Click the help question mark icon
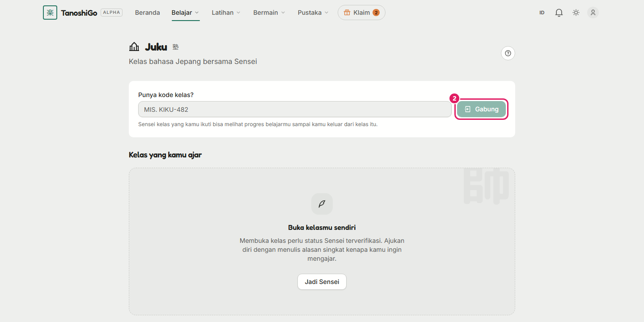This screenshot has height=322, width=644. (x=508, y=53)
